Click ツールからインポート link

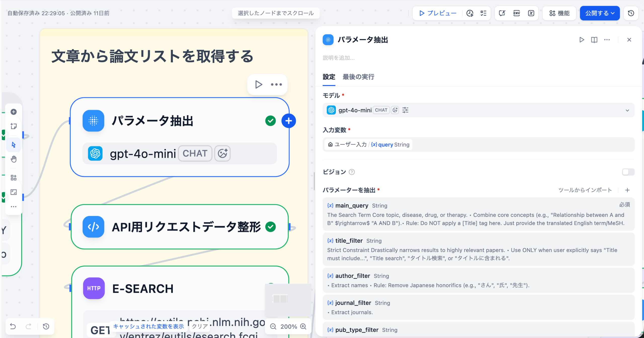tap(585, 190)
